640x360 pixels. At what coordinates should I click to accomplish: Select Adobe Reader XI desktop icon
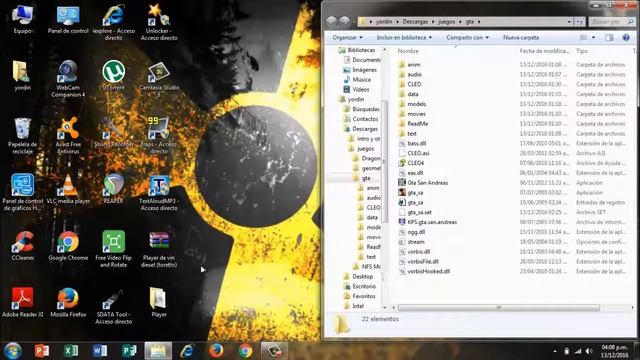pyautogui.click(x=22, y=302)
